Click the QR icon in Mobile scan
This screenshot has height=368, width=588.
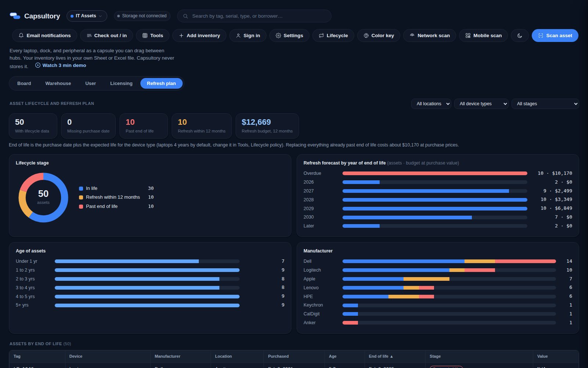pos(468,36)
